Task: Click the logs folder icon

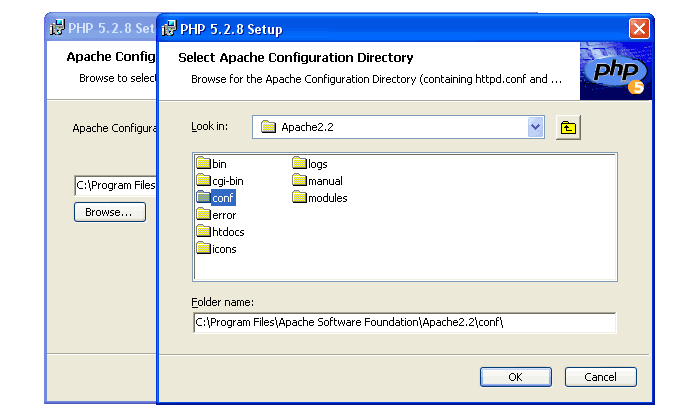Action: pos(299,164)
